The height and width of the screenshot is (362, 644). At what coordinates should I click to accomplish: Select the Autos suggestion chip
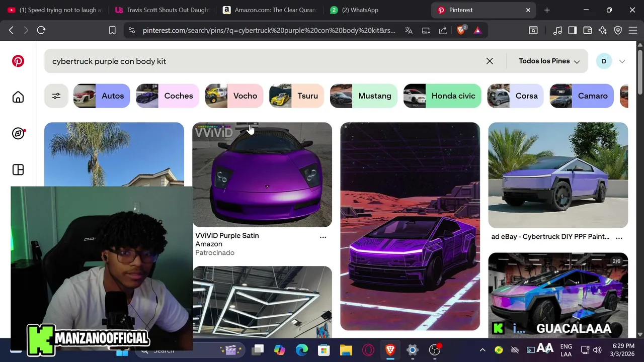point(102,96)
